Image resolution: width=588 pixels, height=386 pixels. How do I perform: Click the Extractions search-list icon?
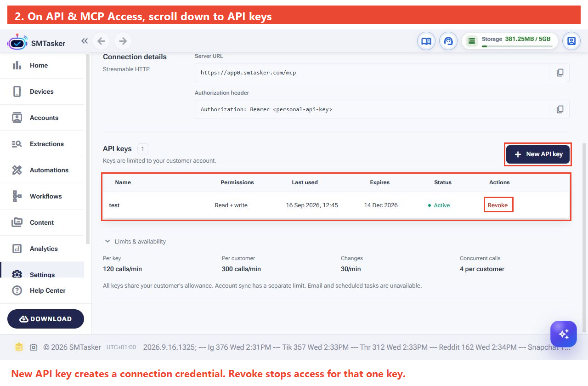pos(17,144)
